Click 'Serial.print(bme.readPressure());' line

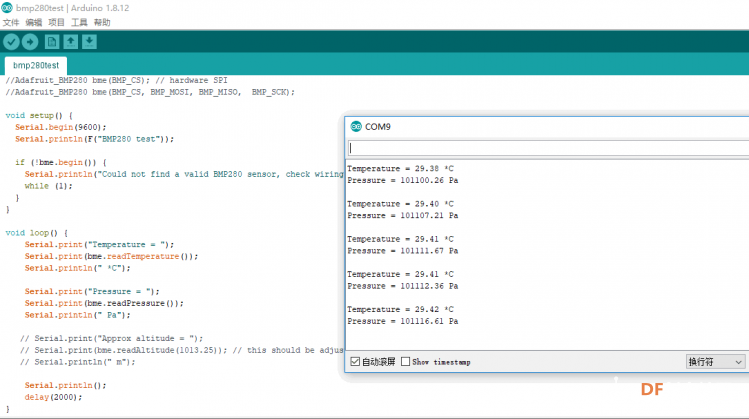pyautogui.click(x=104, y=303)
